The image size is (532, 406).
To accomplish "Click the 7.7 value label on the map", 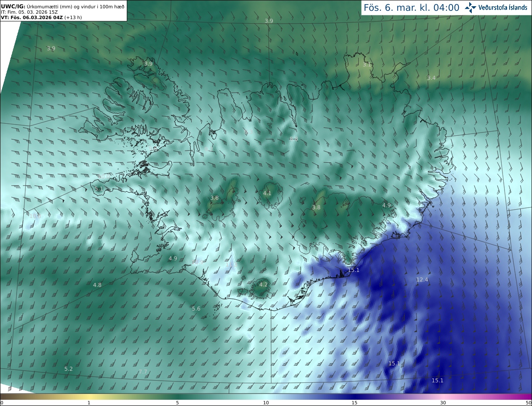I will coord(143,372).
